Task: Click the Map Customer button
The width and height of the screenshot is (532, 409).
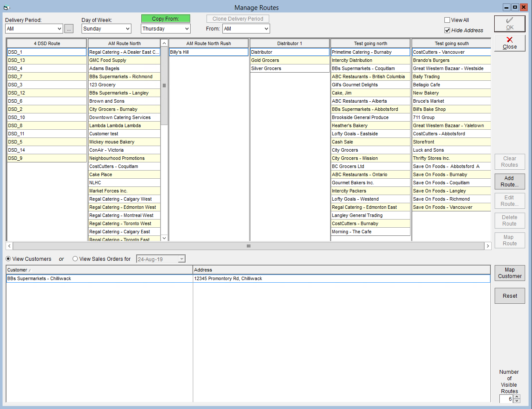Action: (x=510, y=273)
